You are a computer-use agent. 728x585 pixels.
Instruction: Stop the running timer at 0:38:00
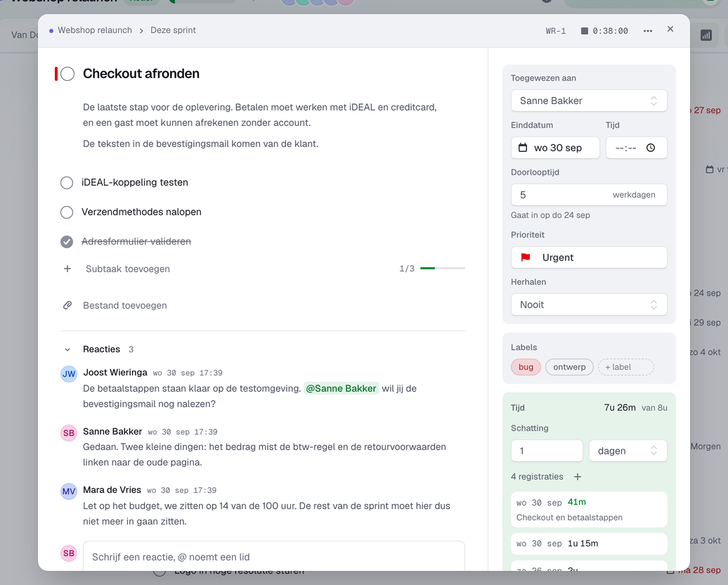click(x=585, y=31)
